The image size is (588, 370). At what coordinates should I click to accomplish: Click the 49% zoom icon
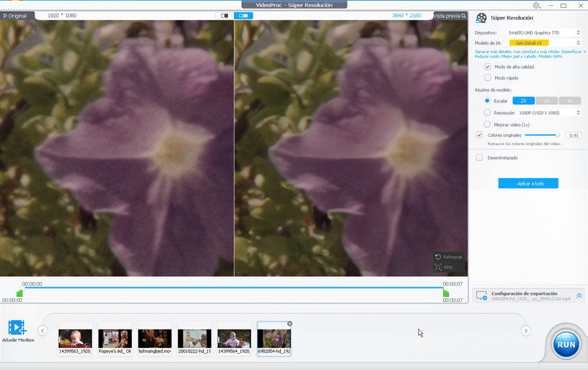click(438, 268)
